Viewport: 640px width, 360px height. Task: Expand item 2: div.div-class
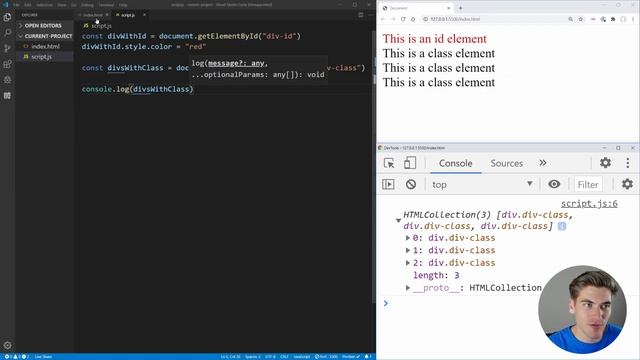click(407, 263)
